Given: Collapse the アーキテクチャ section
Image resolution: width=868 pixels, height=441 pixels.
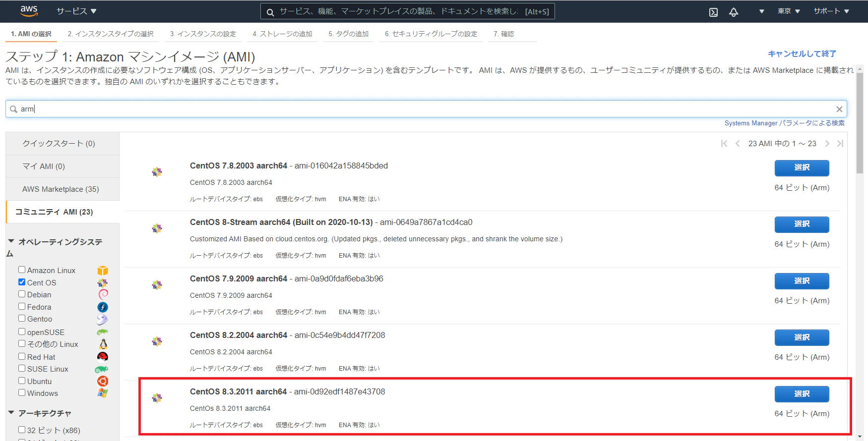Looking at the screenshot, I should (x=11, y=413).
